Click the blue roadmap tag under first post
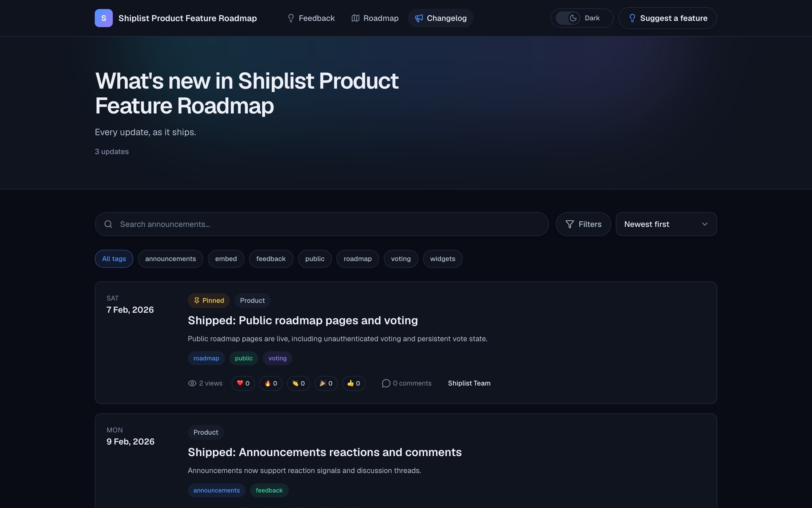Image resolution: width=812 pixels, height=508 pixels. point(206,358)
